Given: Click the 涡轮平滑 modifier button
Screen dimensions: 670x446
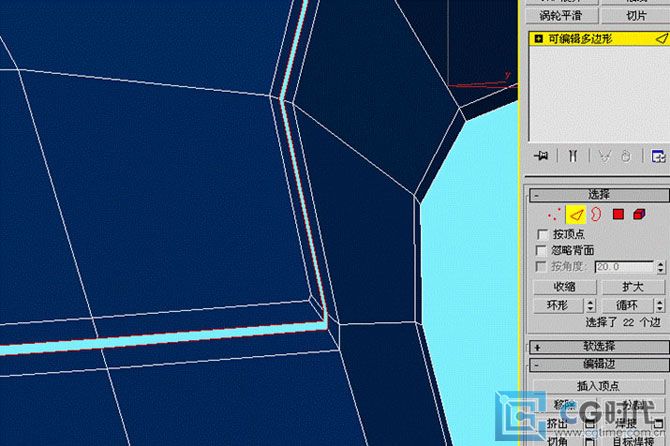Looking at the screenshot, I should point(561,16).
